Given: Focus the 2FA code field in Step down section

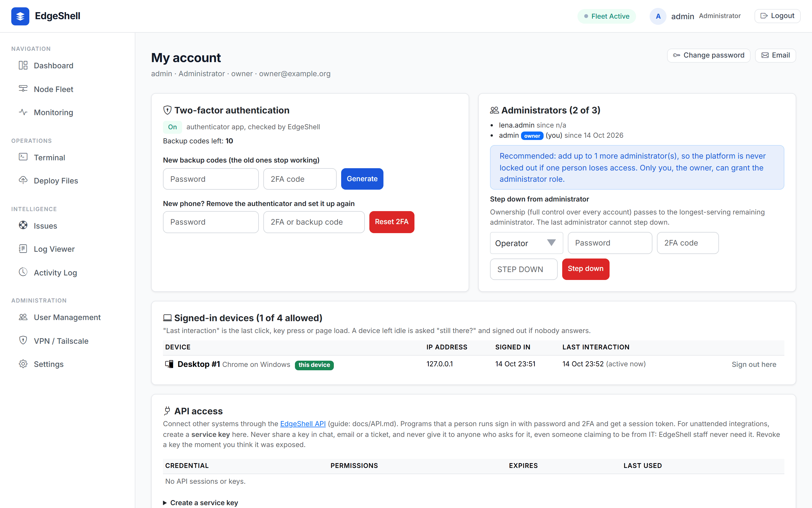Looking at the screenshot, I should (688, 243).
